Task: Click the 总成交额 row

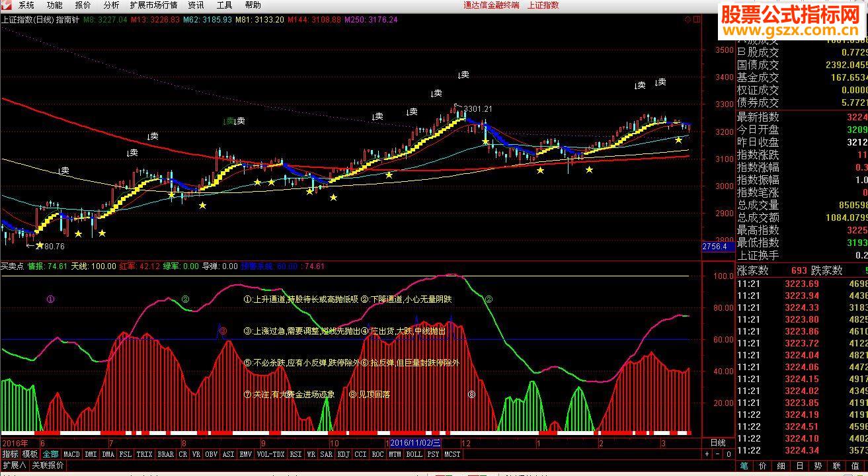Action: (802, 218)
